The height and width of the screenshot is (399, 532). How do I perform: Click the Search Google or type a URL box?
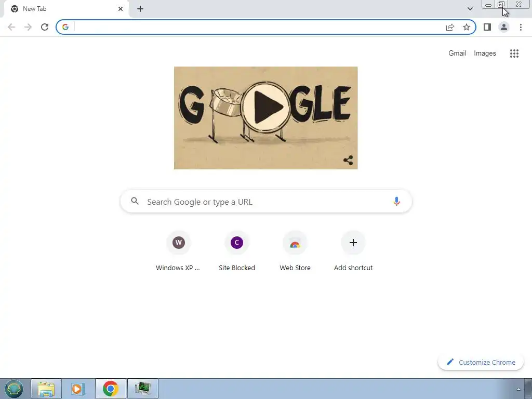(266, 201)
